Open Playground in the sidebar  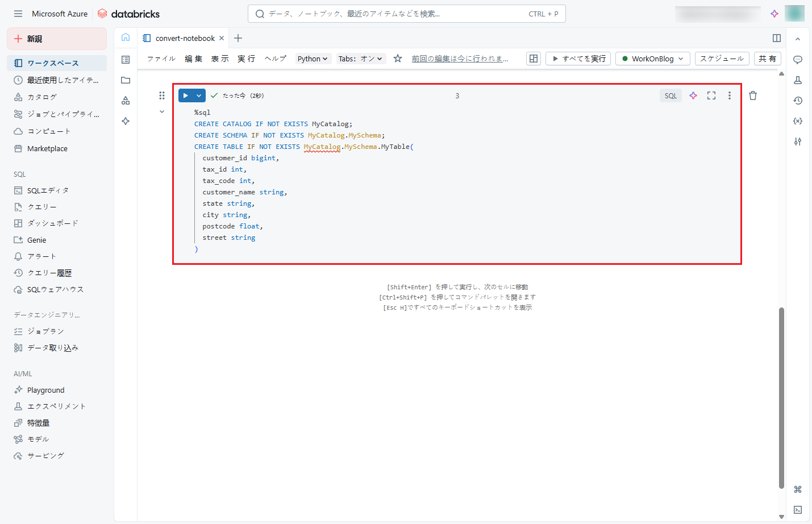57,390
